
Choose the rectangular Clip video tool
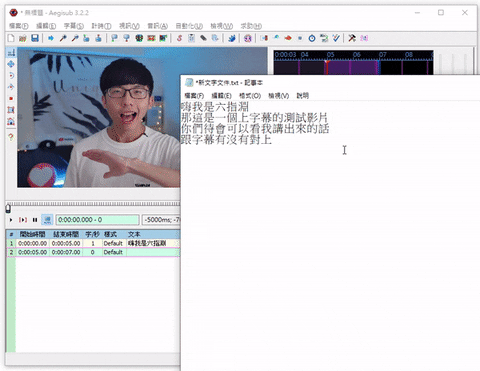click(x=11, y=110)
